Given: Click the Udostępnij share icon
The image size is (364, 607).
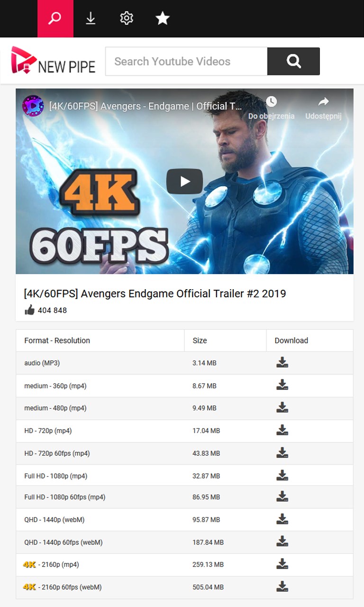Looking at the screenshot, I should point(323,108).
